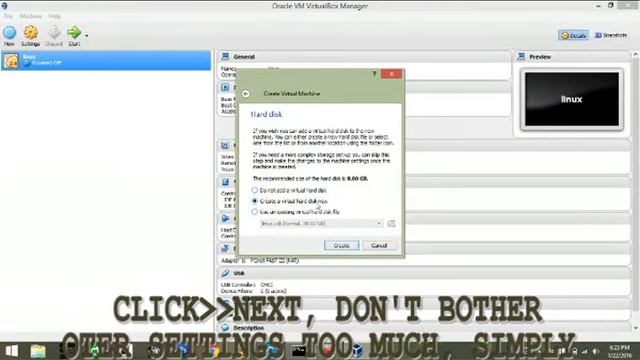The height and width of the screenshot is (360, 640).
Task: Click the Audio section icon
Action: [x=225, y=218]
